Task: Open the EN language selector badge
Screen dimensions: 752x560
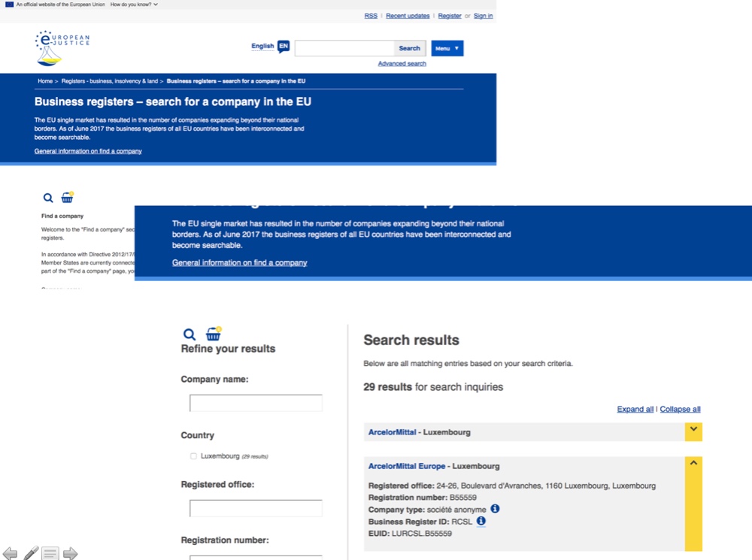Action: point(284,47)
